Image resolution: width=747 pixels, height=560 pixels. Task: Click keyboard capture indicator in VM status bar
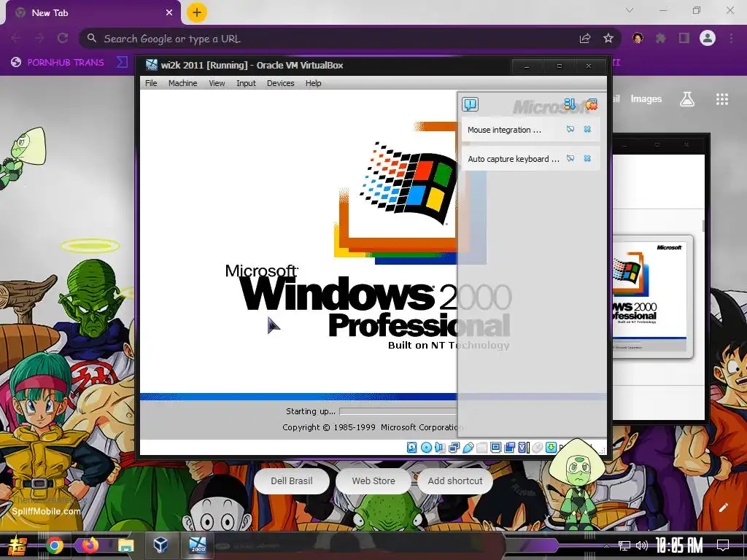click(551, 447)
